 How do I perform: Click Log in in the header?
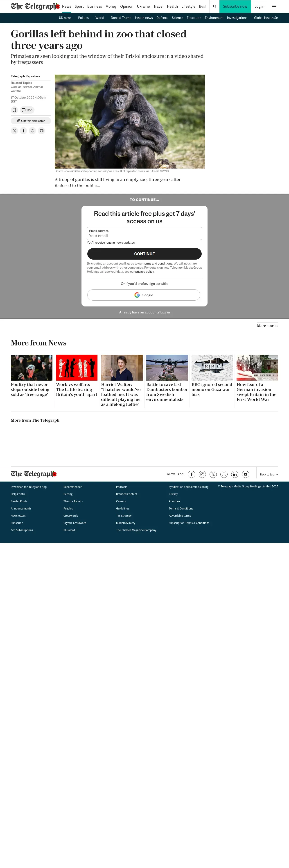(x=259, y=6)
